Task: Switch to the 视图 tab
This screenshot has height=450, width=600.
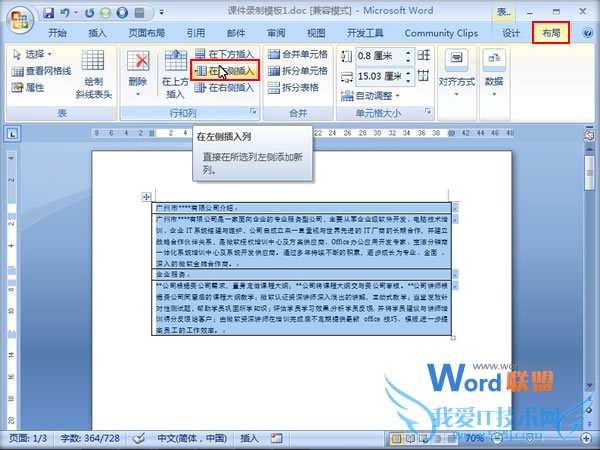Action: [x=316, y=33]
